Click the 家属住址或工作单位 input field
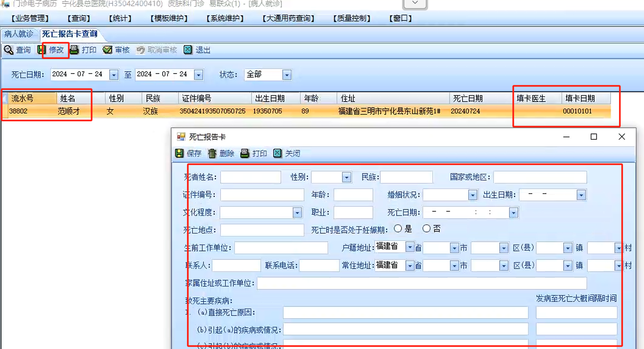 point(422,283)
